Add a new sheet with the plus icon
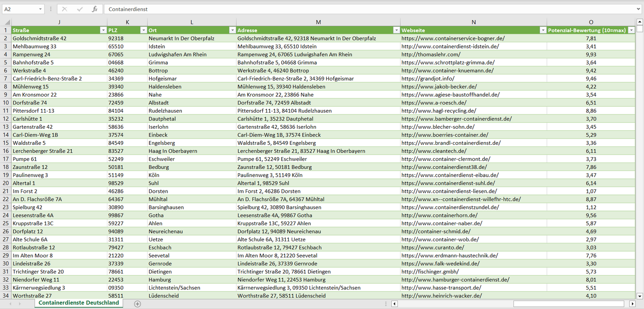 tap(137, 304)
